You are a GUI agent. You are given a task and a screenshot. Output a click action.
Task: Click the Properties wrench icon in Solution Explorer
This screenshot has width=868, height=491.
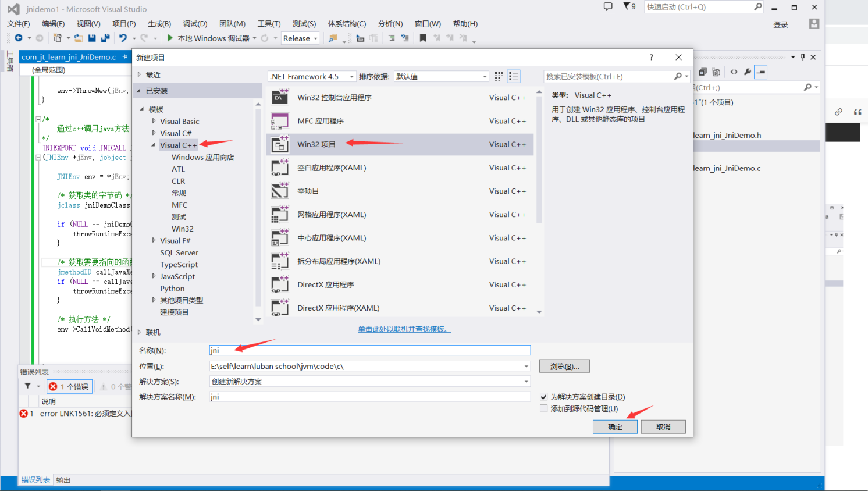(x=748, y=72)
